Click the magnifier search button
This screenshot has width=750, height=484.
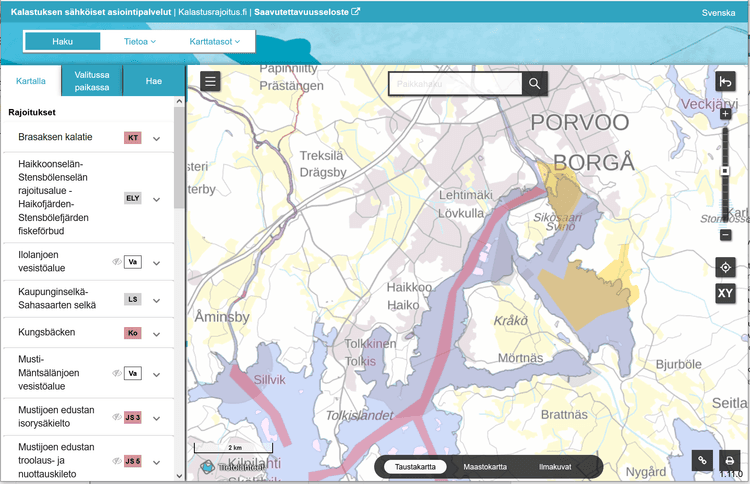pyautogui.click(x=535, y=84)
